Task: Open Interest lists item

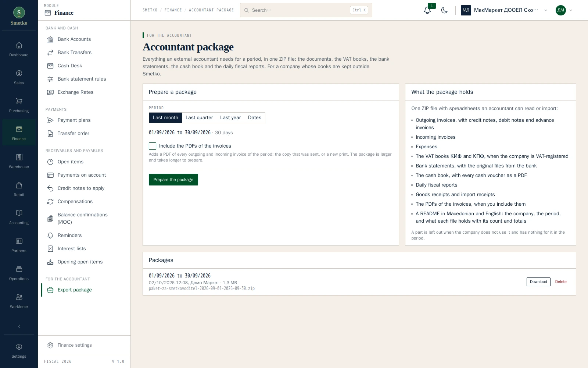Action: click(x=84, y=249)
